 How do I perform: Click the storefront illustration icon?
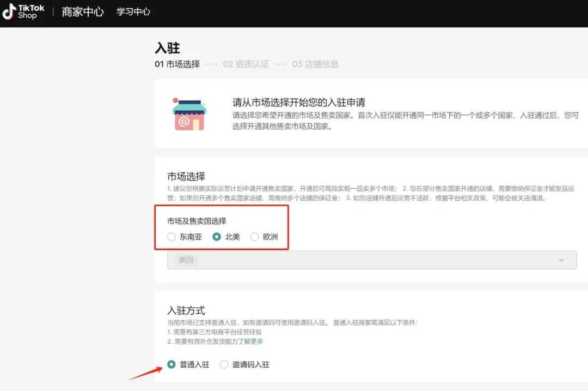point(188,114)
